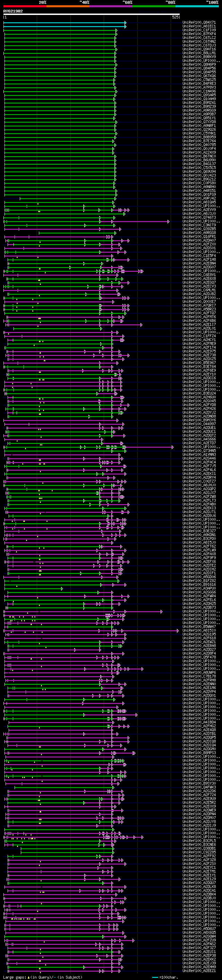Click hit label UniRef100_A2EVV9
This screenshot has height=980, width=222.
coord(199,210)
